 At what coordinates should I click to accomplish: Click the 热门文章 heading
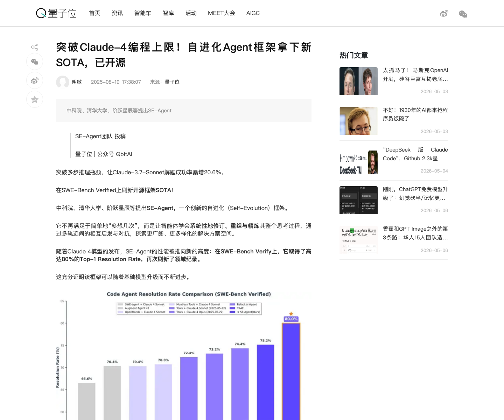[x=354, y=55]
